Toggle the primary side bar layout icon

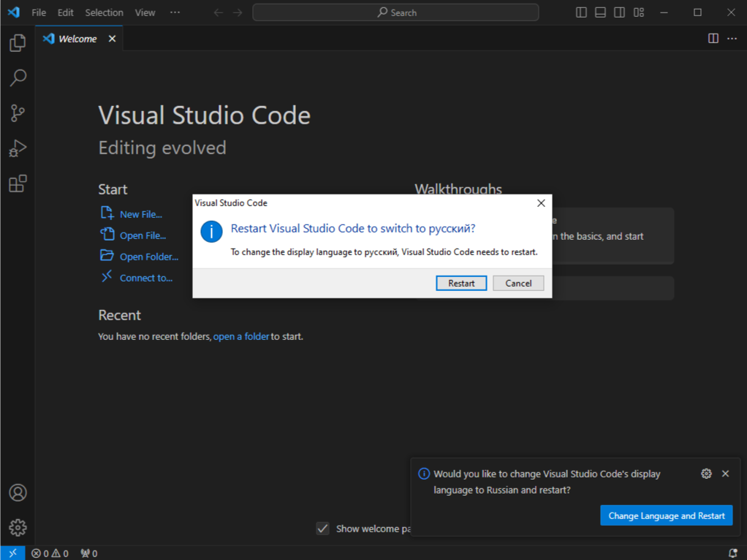pos(581,12)
